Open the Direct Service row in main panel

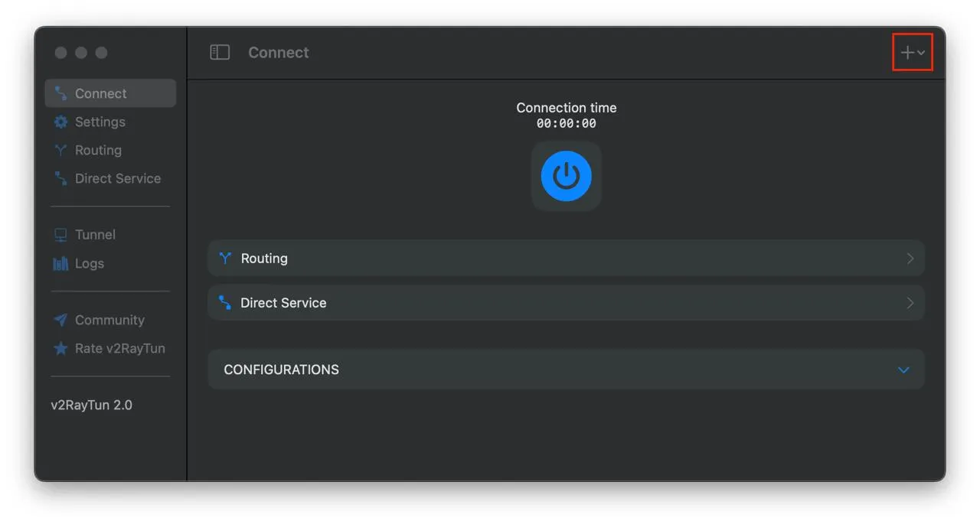tap(567, 303)
